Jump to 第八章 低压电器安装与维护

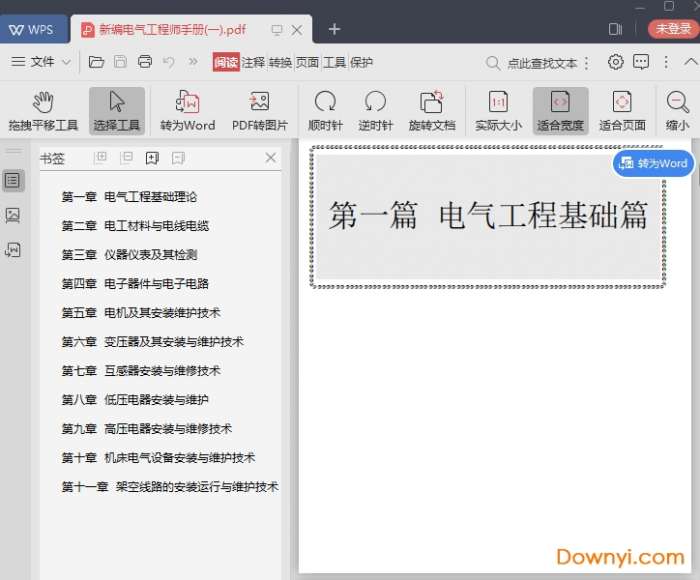click(x=135, y=400)
